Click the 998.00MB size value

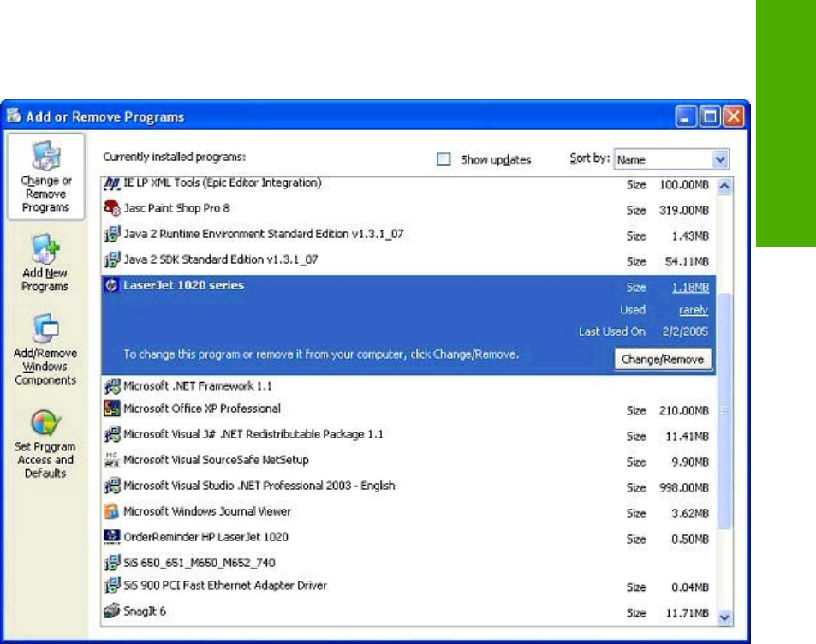pos(684,488)
